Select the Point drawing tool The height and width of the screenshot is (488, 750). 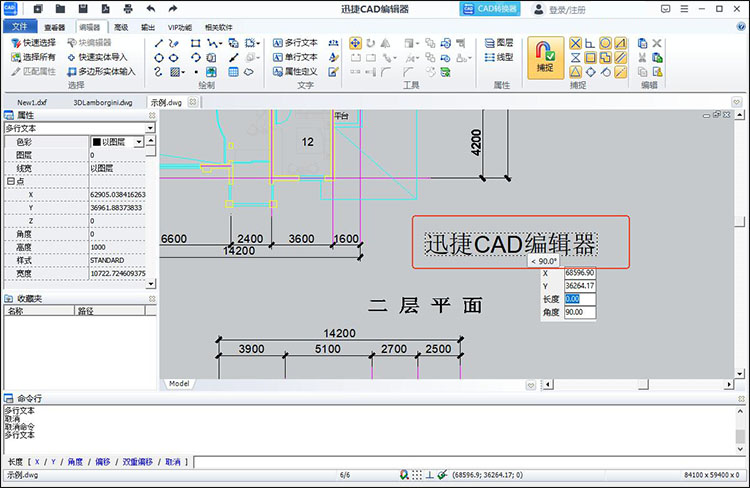point(196,72)
